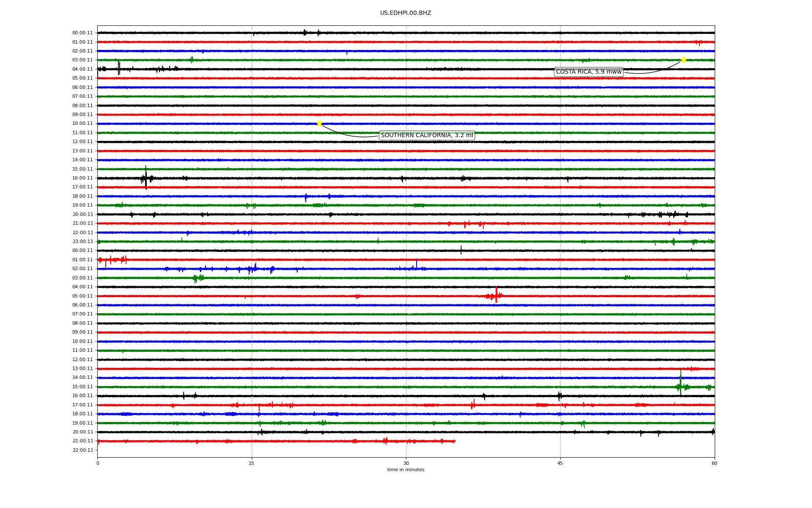Click the 45 tick on the x-axis
This screenshot has height=508, width=812.
(x=560, y=463)
